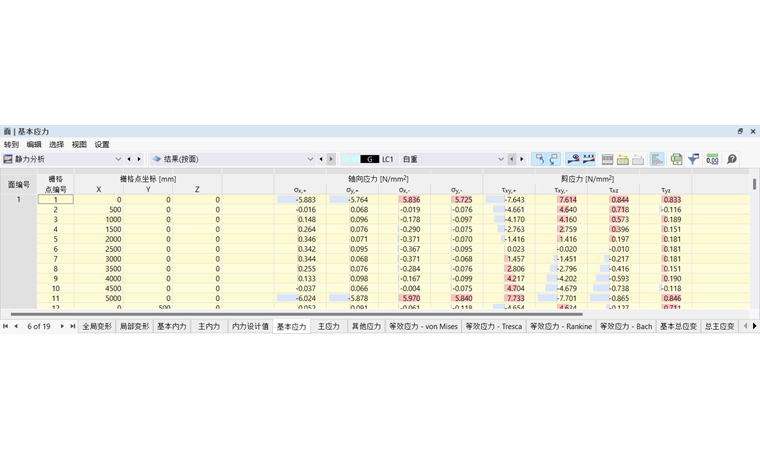Click the τyz value 0.846 cell
This screenshot has height=460, width=760.
coord(665,298)
